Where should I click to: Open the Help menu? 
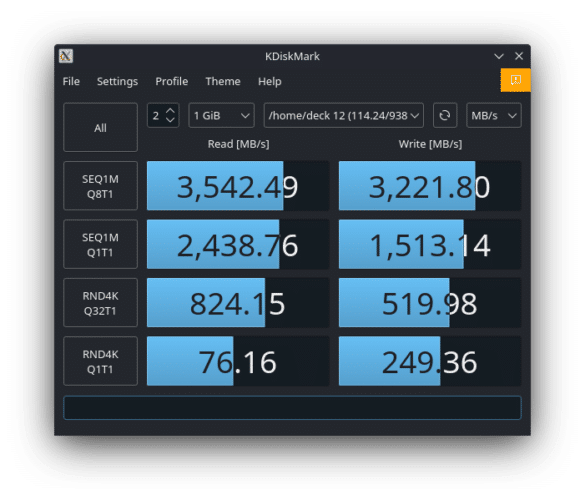coord(269,81)
